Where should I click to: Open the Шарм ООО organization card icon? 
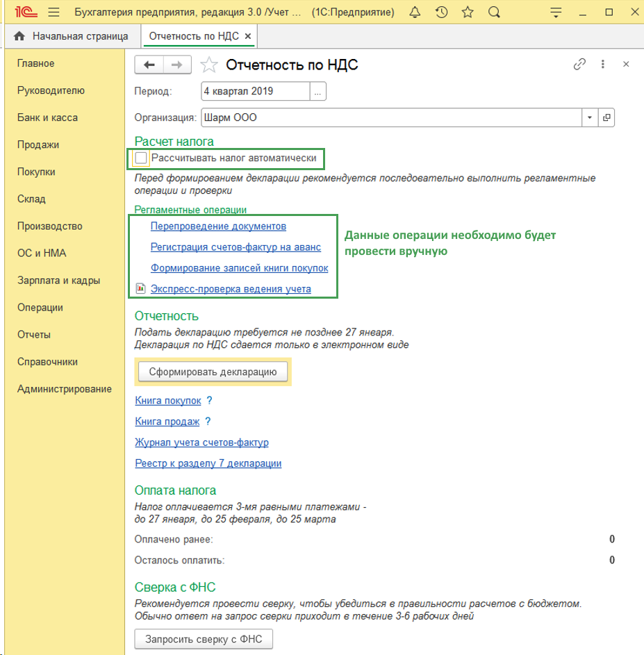point(606,117)
